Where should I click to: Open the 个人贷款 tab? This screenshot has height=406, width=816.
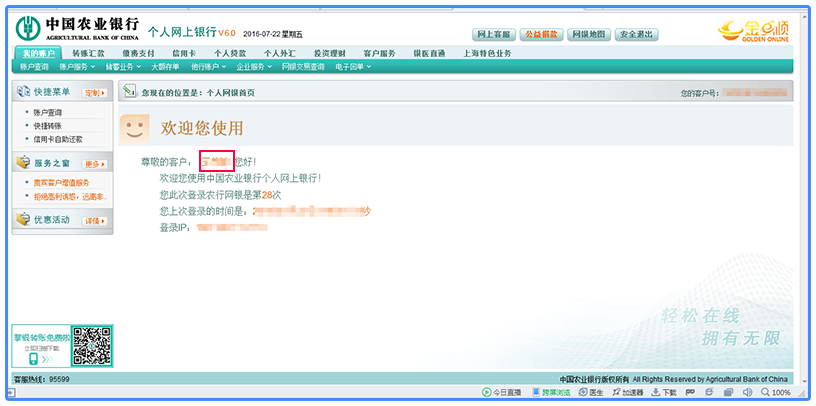click(230, 53)
